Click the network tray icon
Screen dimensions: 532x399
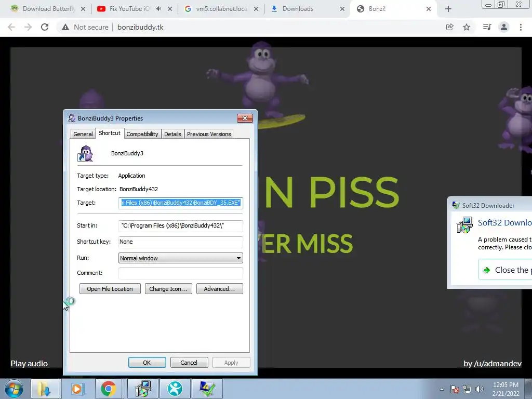point(467,389)
